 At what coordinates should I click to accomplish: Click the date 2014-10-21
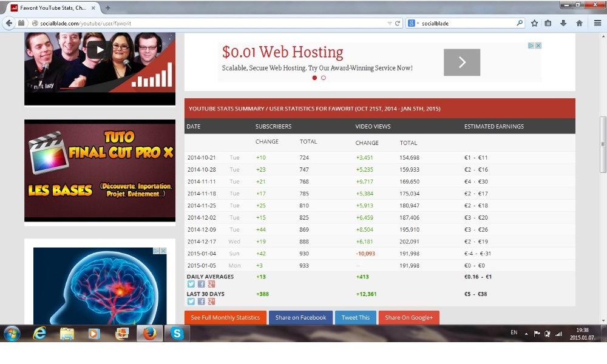pos(202,158)
